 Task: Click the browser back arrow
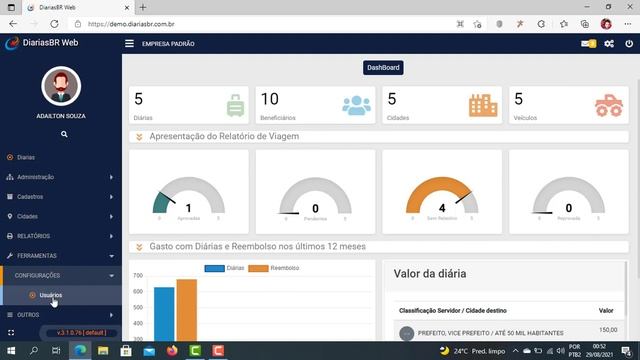(13, 24)
